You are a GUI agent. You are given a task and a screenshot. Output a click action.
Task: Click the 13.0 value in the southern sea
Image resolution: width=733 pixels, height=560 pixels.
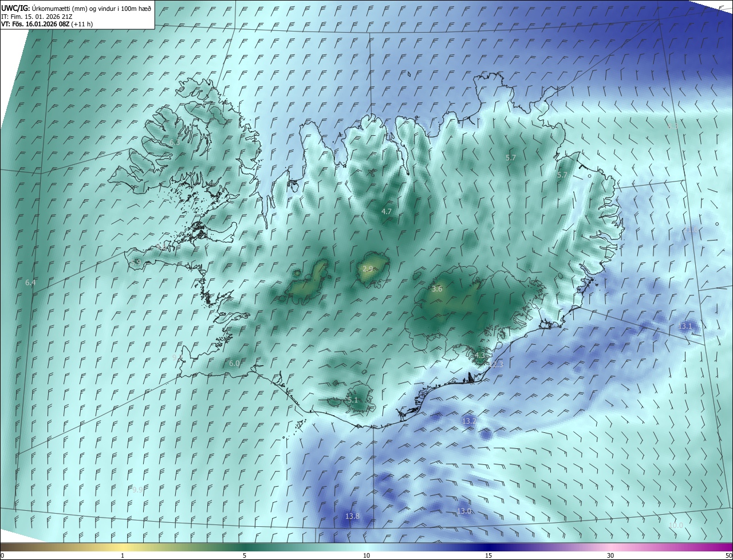click(464, 511)
